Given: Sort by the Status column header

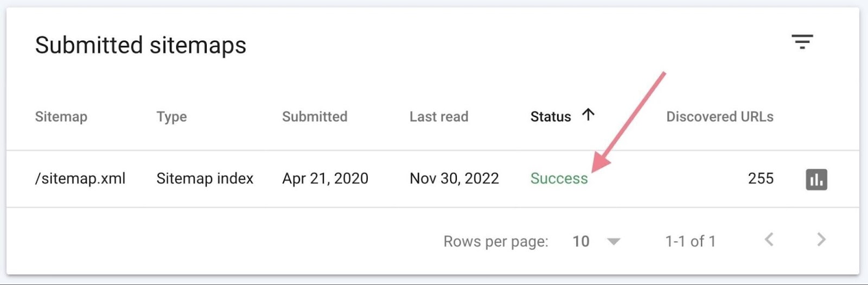Looking at the screenshot, I should [550, 117].
